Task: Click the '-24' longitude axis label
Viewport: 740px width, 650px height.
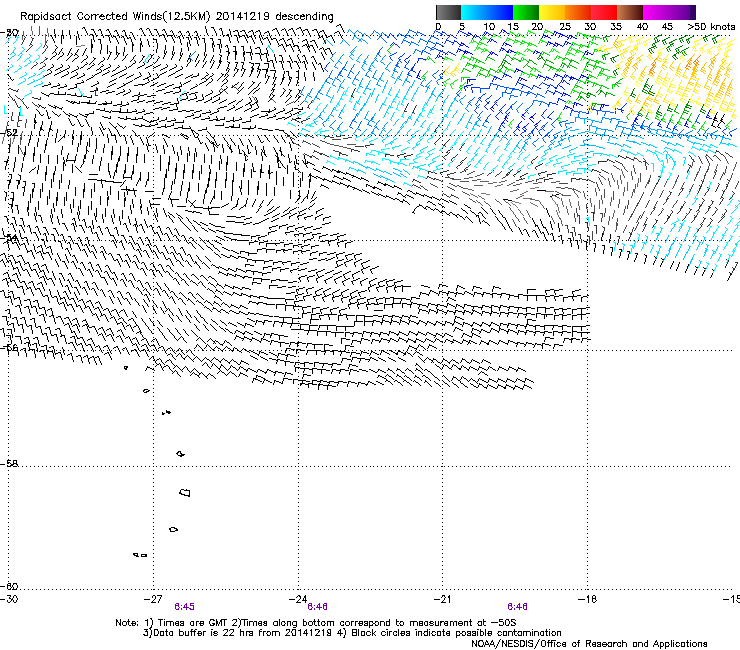Action: (x=298, y=599)
